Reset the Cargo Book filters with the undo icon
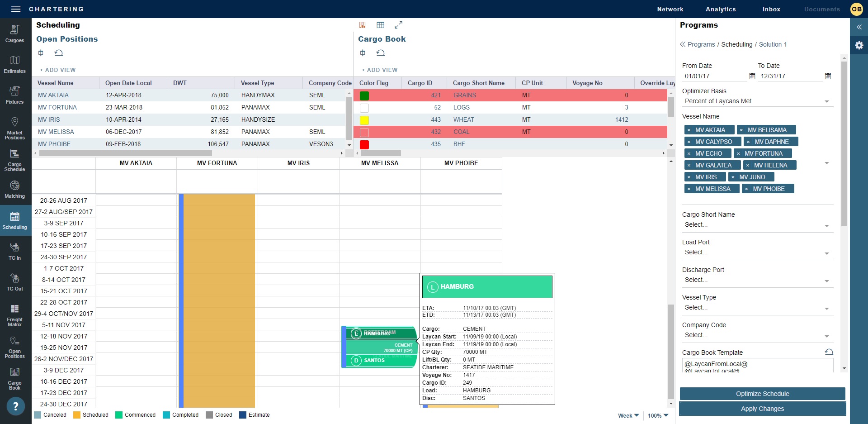 tap(381, 53)
